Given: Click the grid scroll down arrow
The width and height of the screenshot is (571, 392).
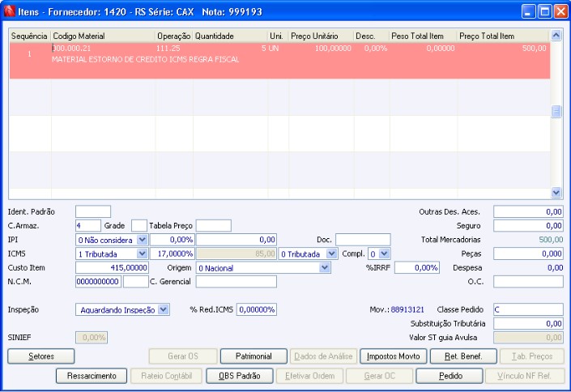Looking at the screenshot, I should click(556, 192).
